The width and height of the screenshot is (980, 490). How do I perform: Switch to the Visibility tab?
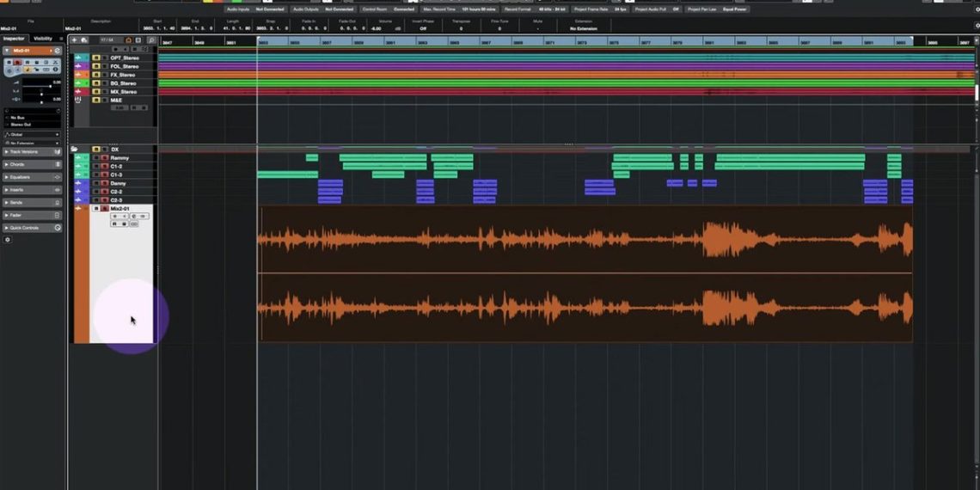tap(43, 39)
